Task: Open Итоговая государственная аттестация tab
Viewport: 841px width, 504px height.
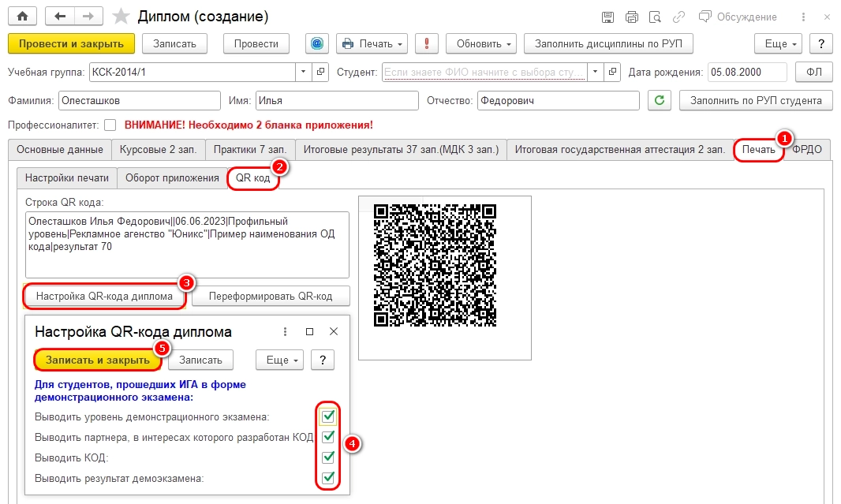Action: point(619,150)
